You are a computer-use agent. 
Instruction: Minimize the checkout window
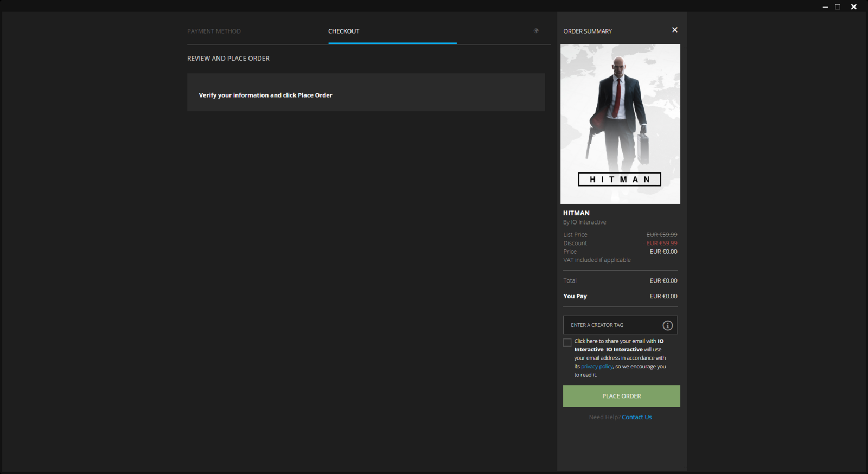tap(825, 7)
